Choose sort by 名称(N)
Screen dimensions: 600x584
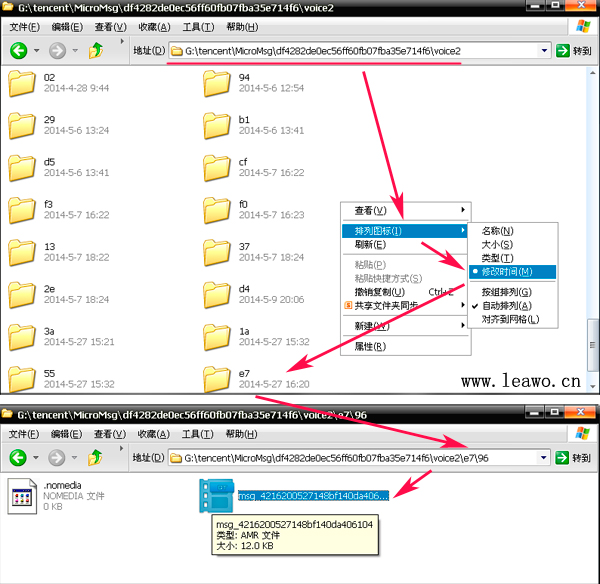(x=512, y=231)
